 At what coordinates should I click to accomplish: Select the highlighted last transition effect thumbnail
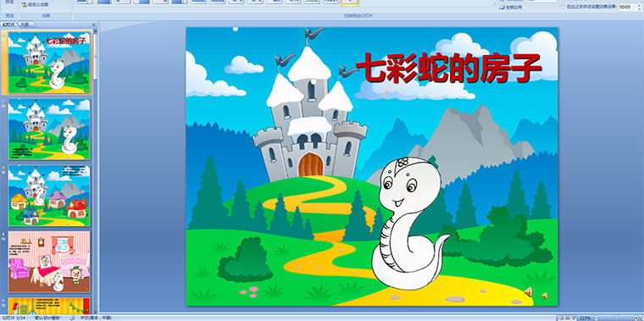click(x=349, y=3)
